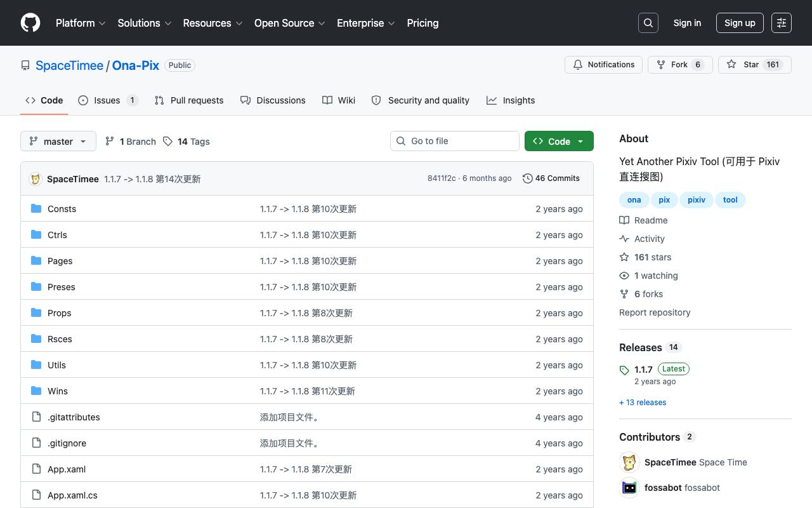Switch to the Wiki tab
This screenshot has height=508, width=812.
(x=339, y=100)
